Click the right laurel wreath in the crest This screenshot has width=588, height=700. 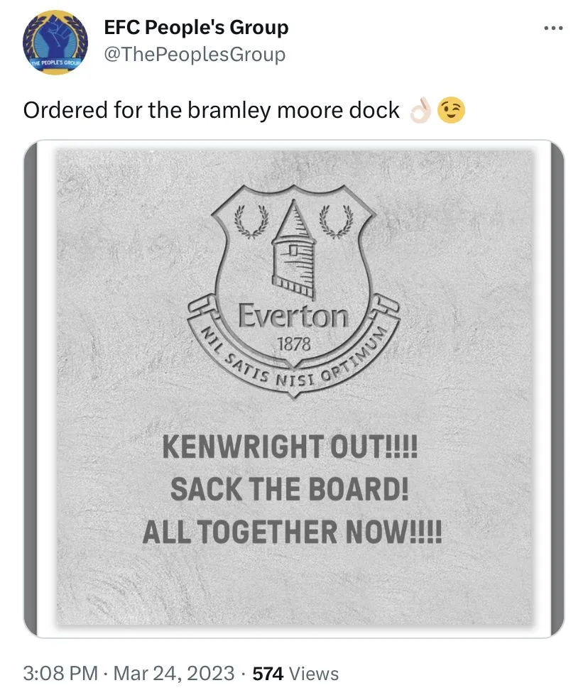(x=336, y=220)
